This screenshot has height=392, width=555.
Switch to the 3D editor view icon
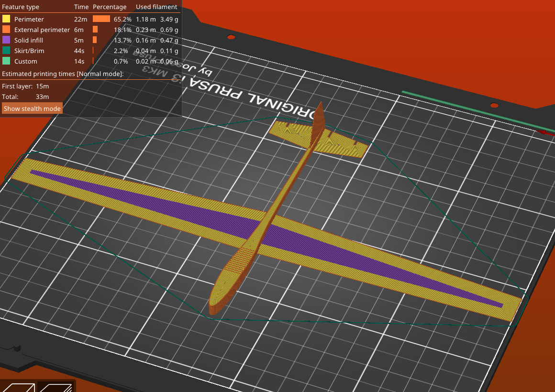click(18, 387)
